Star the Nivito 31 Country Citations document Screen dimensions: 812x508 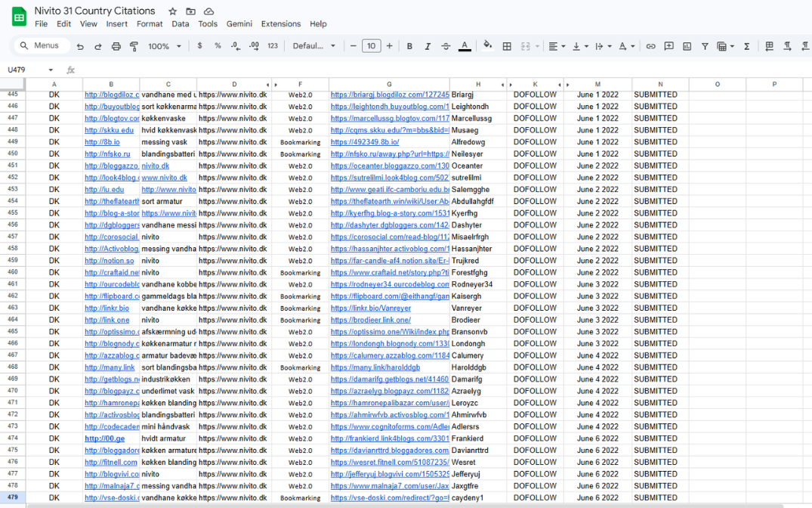click(173, 11)
